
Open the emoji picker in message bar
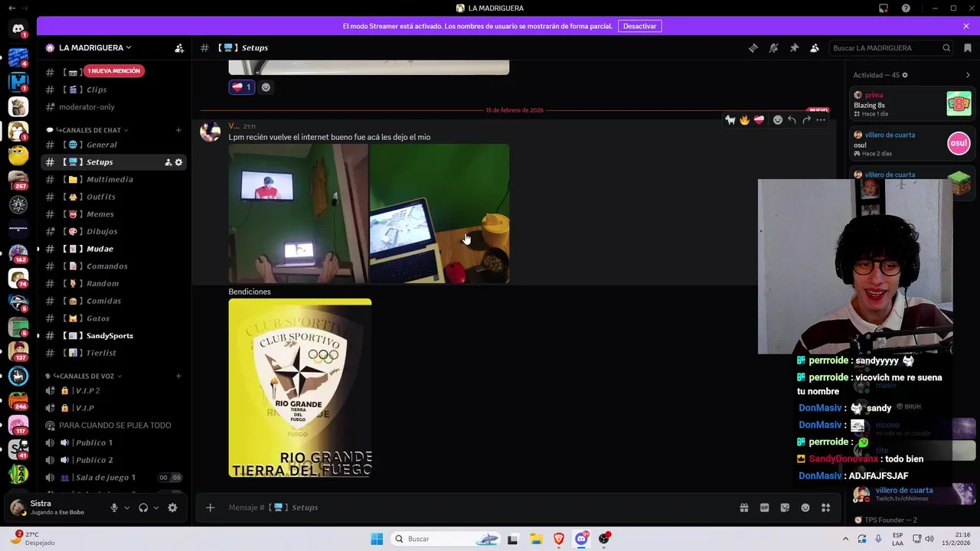pyautogui.click(x=805, y=507)
